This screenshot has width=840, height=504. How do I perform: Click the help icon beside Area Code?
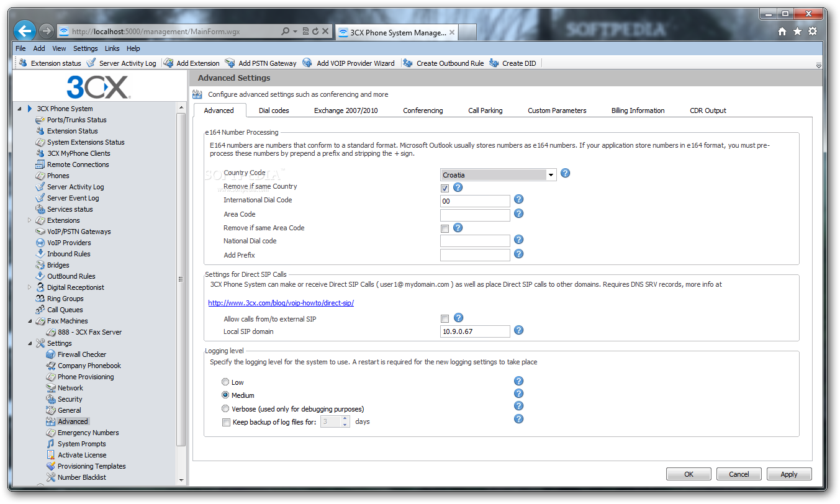(x=519, y=214)
